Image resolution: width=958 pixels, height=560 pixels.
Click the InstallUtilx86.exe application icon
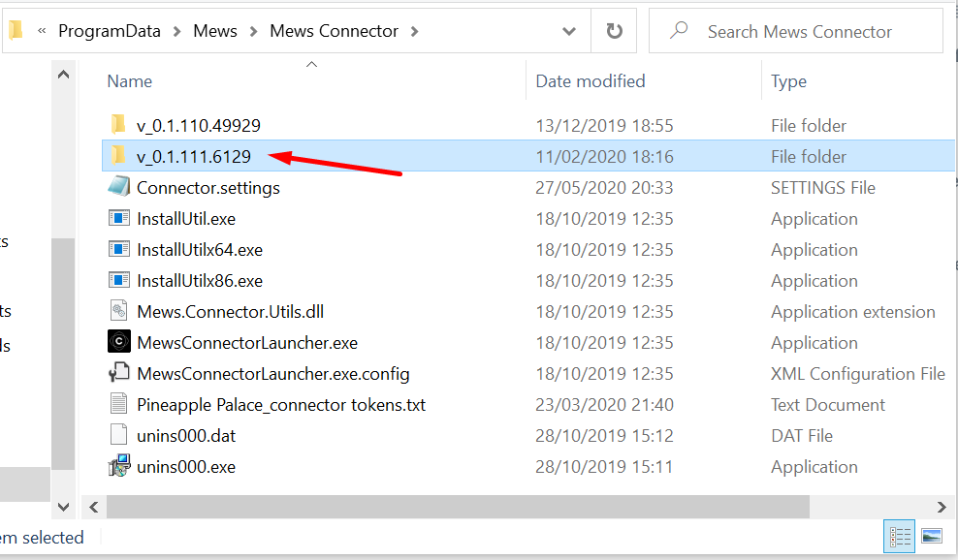pos(119,280)
